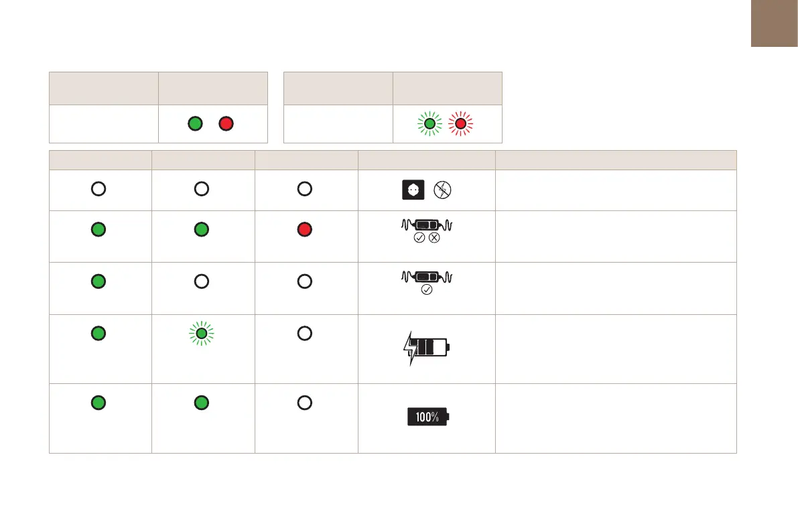This screenshot has width=798, height=532.
Task: Click battery test icon with single check mark
Action: point(427,283)
